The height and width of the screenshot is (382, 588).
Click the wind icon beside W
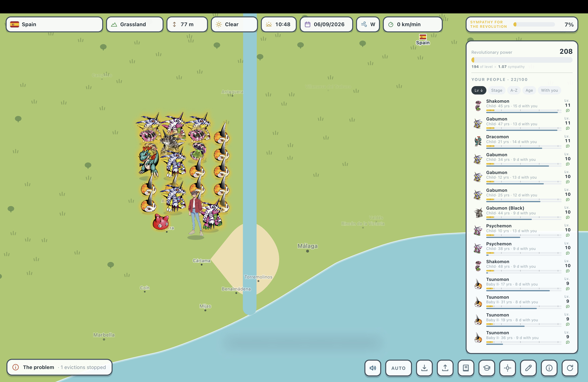[x=364, y=24]
